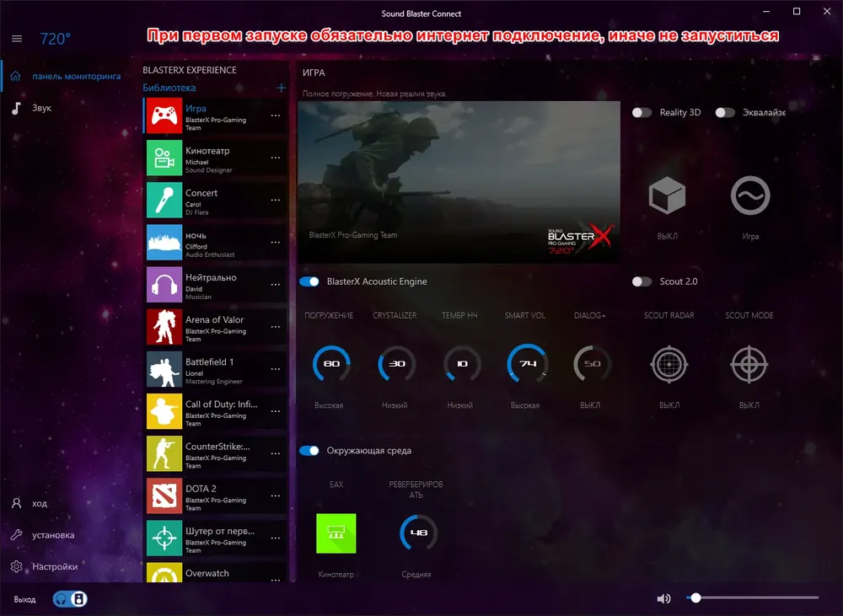Enable the Scout 2.0 toggle
The width and height of the screenshot is (843, 616).
(642, 281)
